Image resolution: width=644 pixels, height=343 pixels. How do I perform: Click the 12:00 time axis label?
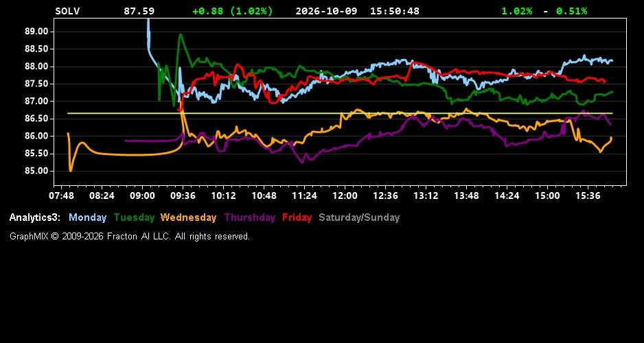pyautogui.click(x=345, y=196)
